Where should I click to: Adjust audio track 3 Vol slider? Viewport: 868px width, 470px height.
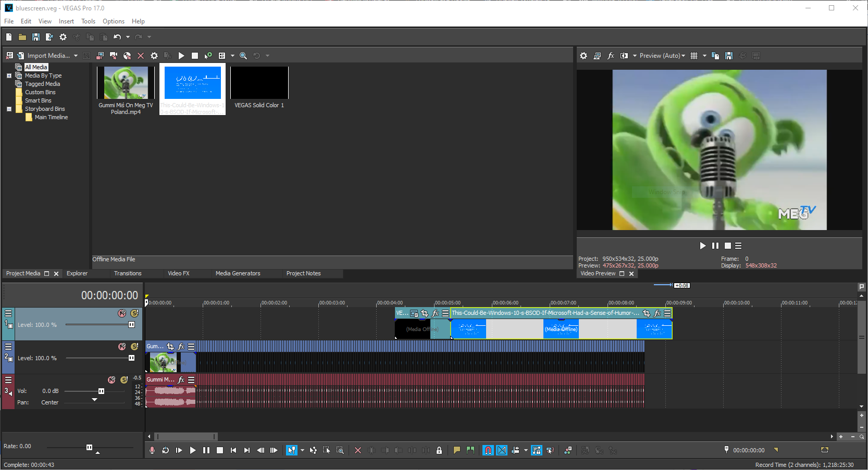click(101, 391)
